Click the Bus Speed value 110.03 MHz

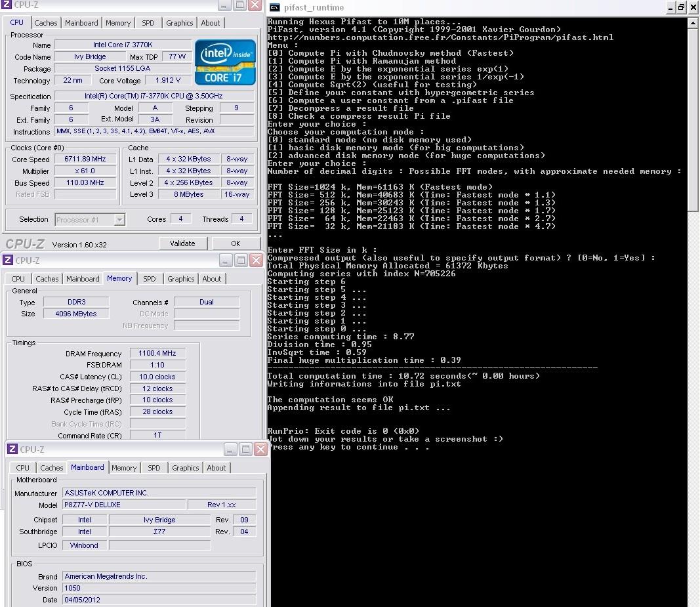point(85,182)
